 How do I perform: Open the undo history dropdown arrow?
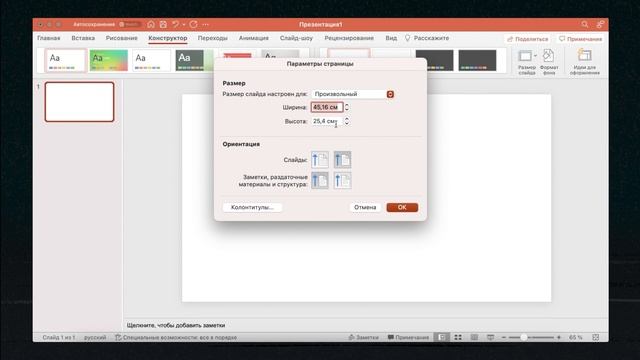pos(184,24)
